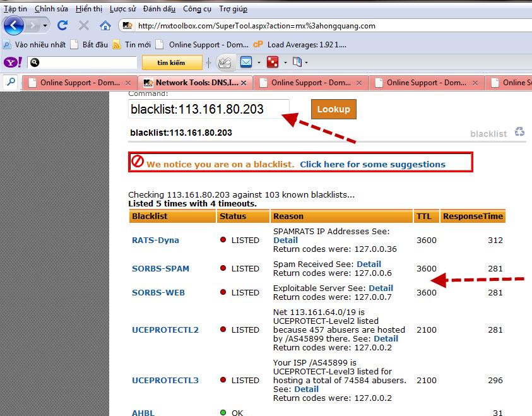Open Detail link in UCEPROTECT-Level2 reason
The height and width of the screenshot is (416, 532).
tap(386, 338)
